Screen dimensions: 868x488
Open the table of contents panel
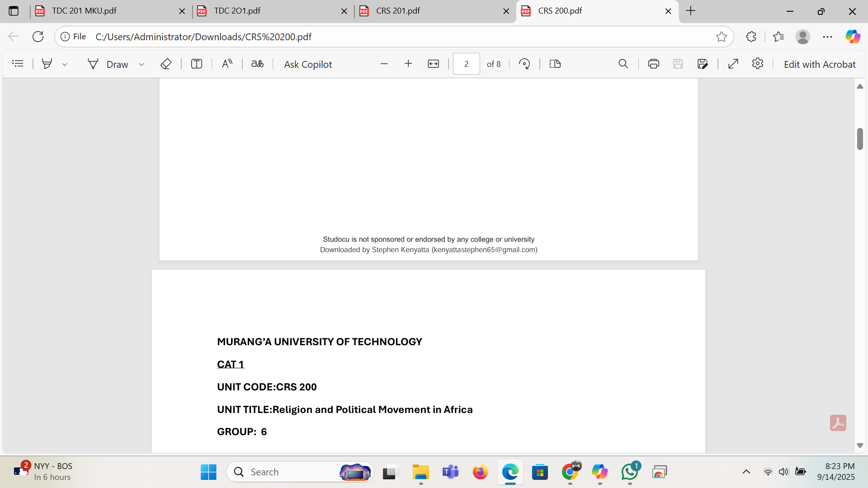(x=18, y=64)
